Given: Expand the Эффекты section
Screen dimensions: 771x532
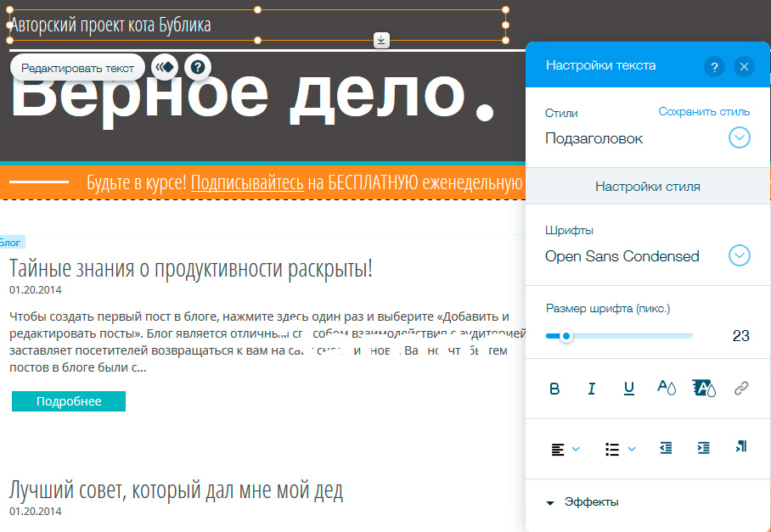Looking at the screenshot, I should point(582,502).
